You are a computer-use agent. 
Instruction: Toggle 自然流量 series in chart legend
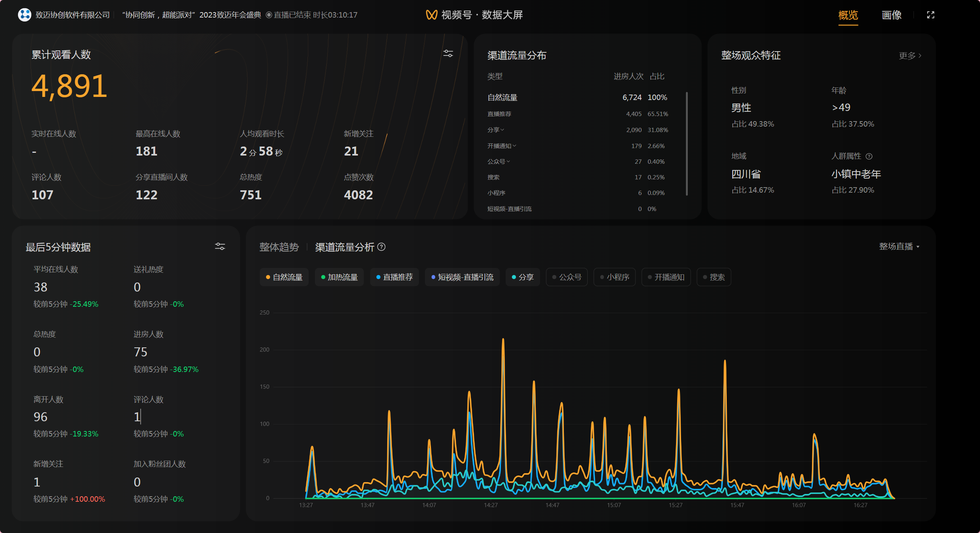[284, 277]
